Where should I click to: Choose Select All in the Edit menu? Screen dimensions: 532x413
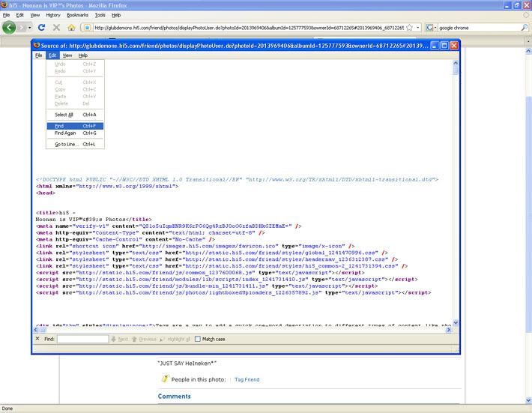[75, 115]
